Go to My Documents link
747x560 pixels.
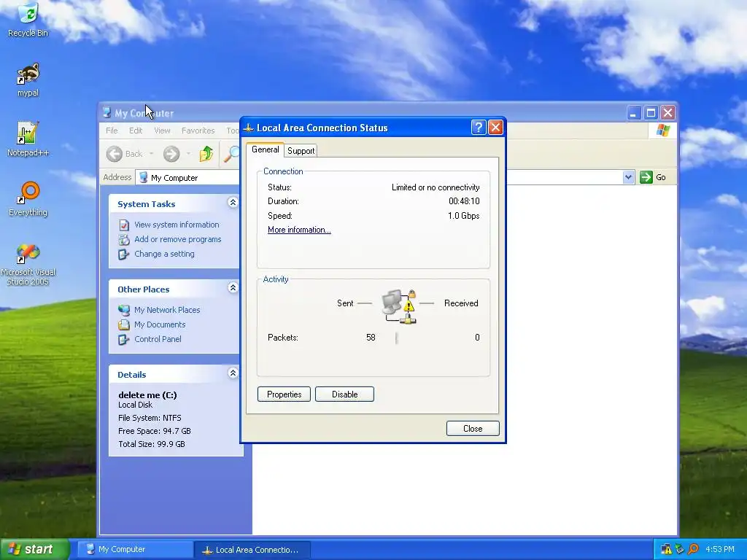[160, 324]
